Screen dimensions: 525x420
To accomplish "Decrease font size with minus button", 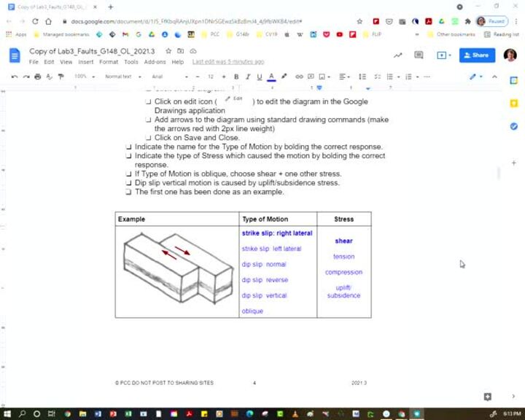I will pyautogui.click(x=198, y=77).
